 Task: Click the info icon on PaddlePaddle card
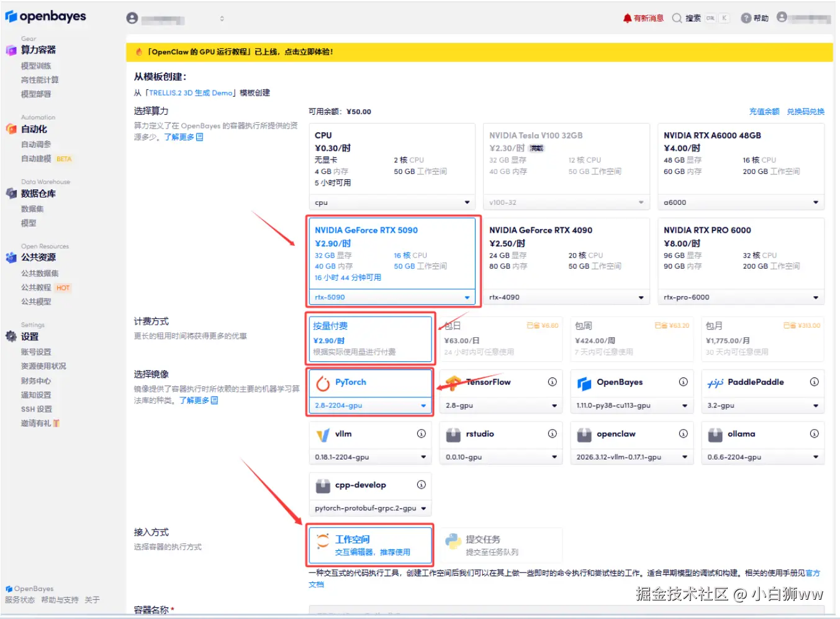pyautogui.click(x=814, y=382)
